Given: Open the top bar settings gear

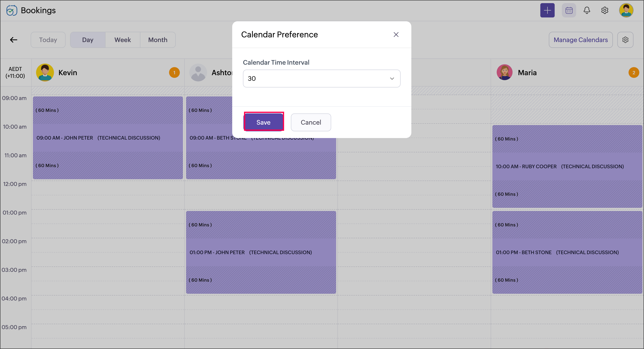Looking at the screenshot, I should pos(605,10).
